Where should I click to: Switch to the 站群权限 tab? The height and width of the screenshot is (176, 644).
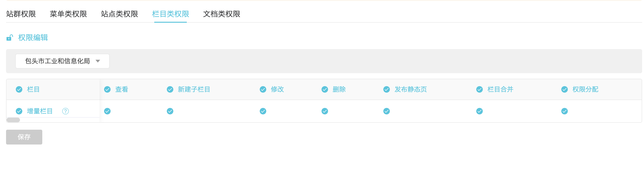(21, 14)
